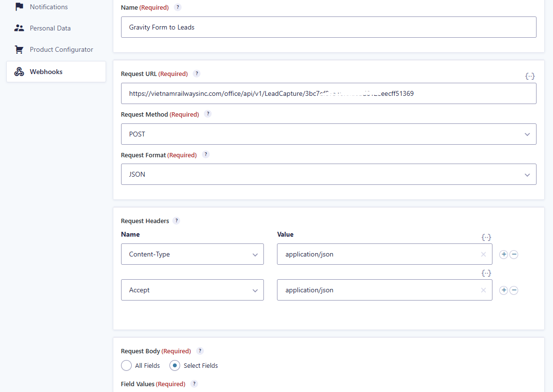
Task: Clear the Content-Type application/json value
Action: [x=483, y=255]
